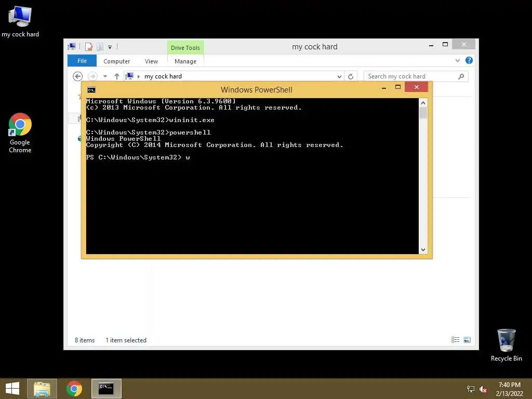Click New folder icon in quick access toolbar
The image size is (532, 399).
(x=100, y=47)
